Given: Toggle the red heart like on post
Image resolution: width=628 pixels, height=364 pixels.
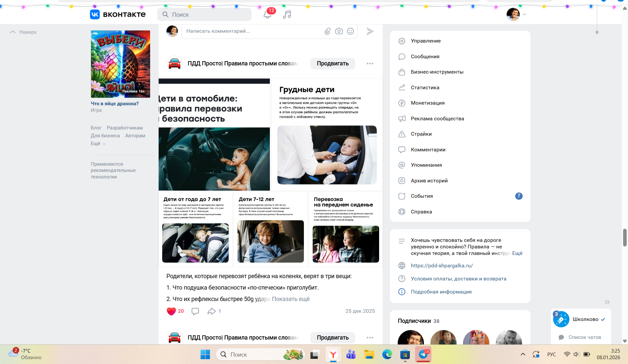Looking at the screenshot, I should pos(171,311).
